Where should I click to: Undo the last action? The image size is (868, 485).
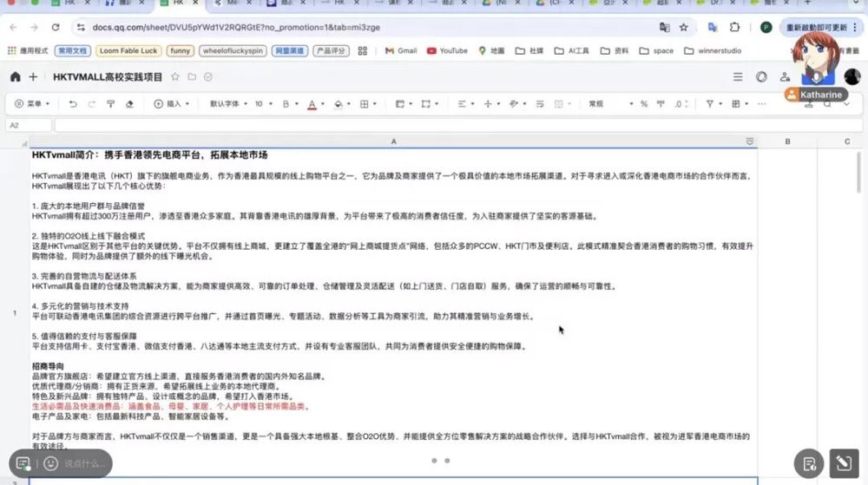[73, 104]
